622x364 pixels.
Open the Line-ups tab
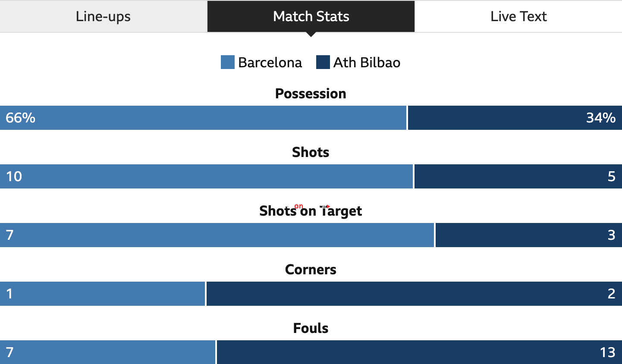coord(104,16)
